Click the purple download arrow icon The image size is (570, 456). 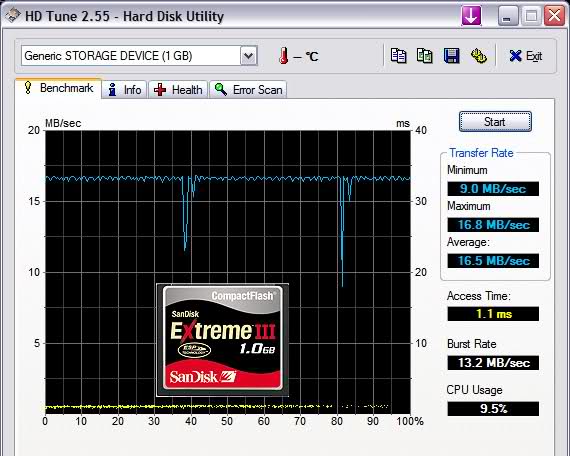(471, 16)
